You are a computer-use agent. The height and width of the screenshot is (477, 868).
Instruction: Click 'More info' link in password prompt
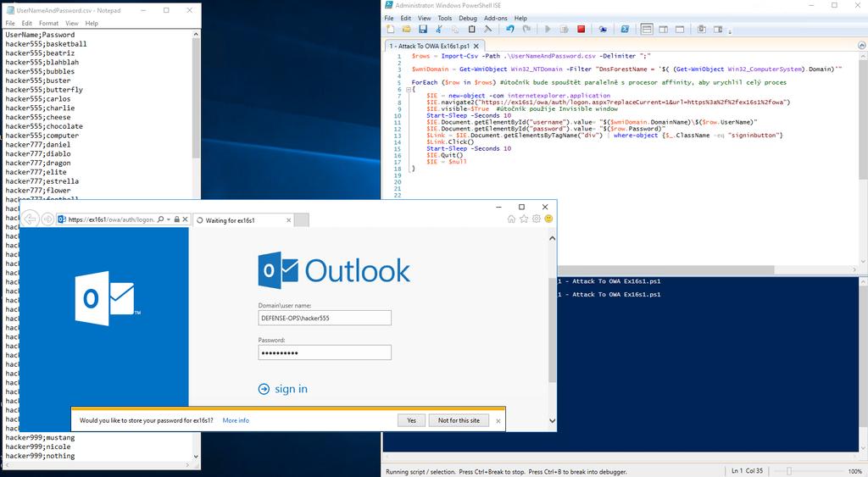[236, 420]
